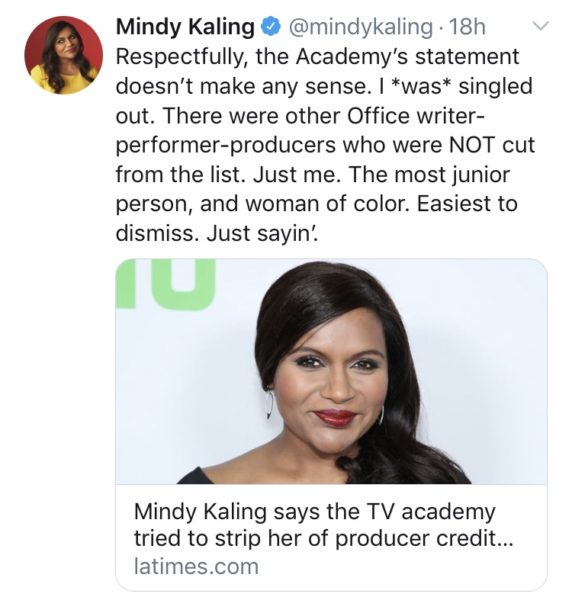Follow the latimes.com source link
The width and height of the screenshot is (572, 600).
pos(196,567)
